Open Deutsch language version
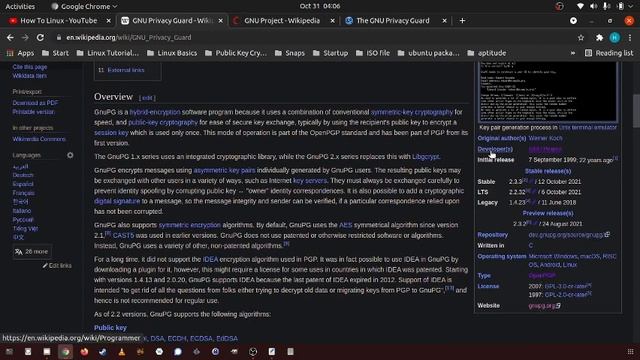 tap(23, 175)
